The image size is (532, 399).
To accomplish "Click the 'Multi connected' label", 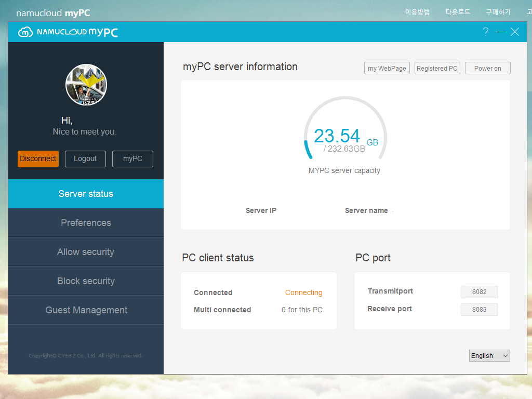I will pos(222,310).
